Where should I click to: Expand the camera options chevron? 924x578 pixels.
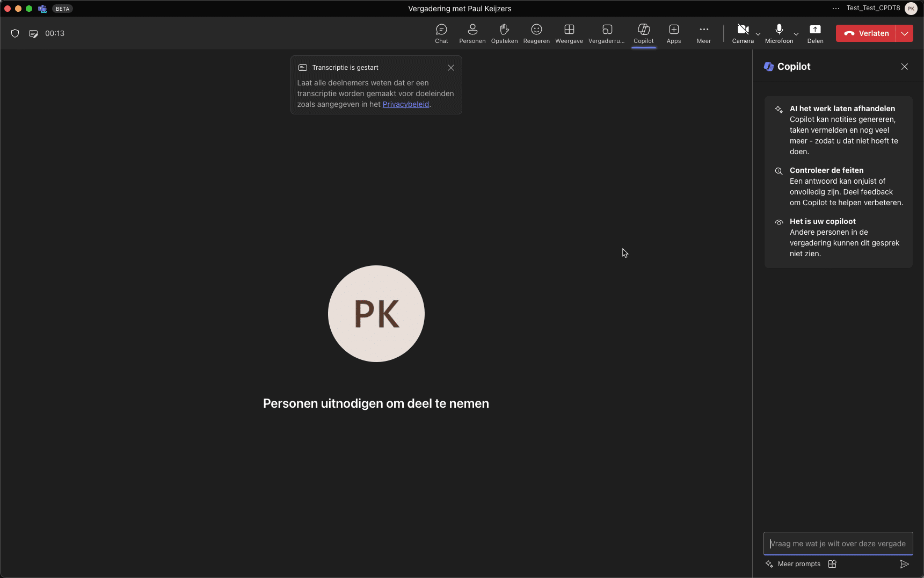pyautogui.click(x=758, y=33)
